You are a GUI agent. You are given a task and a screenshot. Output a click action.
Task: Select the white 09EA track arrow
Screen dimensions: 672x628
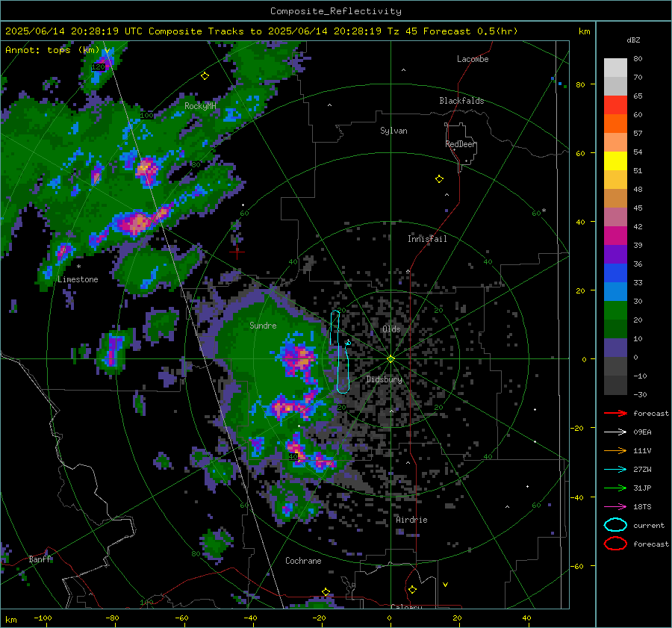pos(615,432)
